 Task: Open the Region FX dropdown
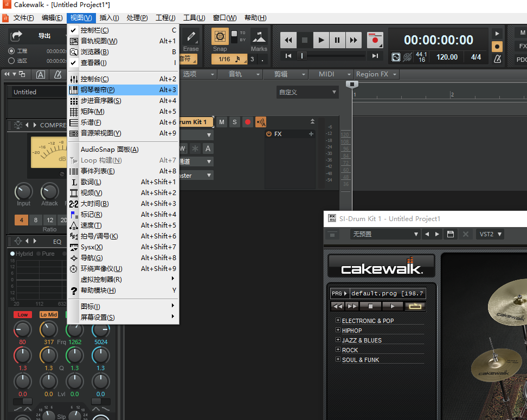[x=376, y=74]
